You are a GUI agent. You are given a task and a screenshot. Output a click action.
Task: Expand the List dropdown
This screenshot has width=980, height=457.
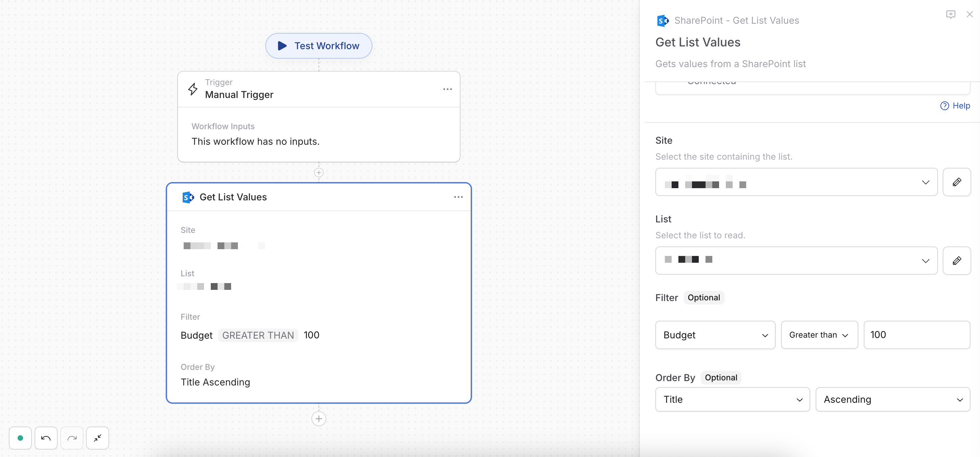coord(796,261)
